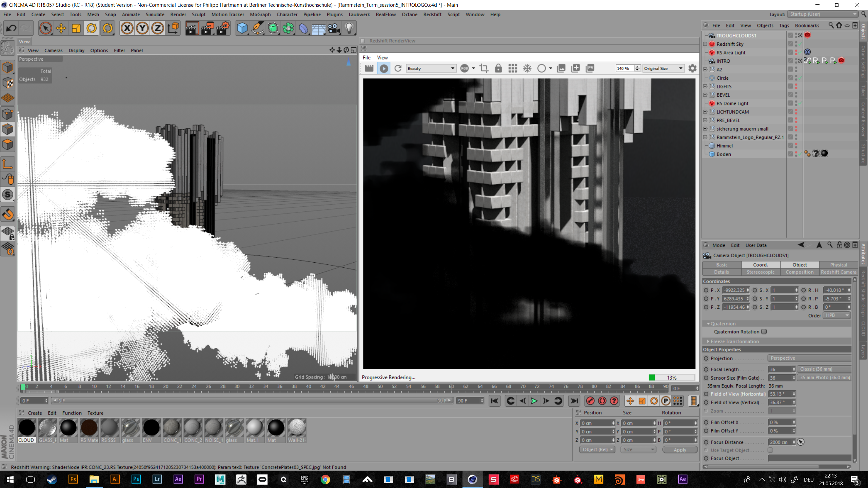
Task: Click the Floor environment icon
Action: [318, 28]
